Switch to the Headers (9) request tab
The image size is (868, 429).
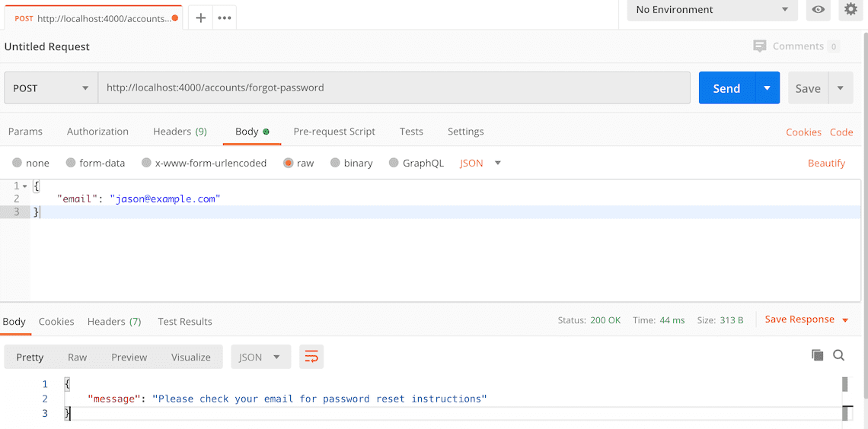point(180,132)
